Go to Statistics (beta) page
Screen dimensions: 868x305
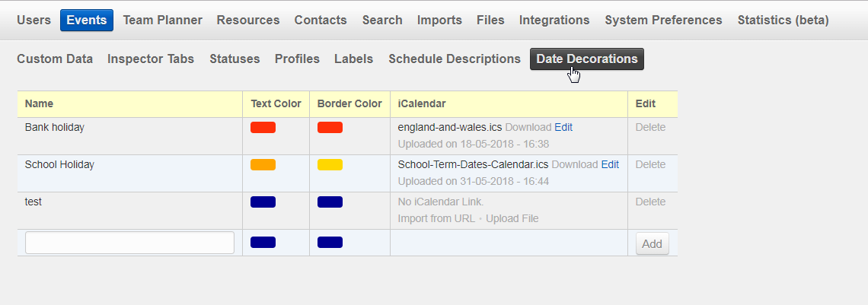coord(783,20)
